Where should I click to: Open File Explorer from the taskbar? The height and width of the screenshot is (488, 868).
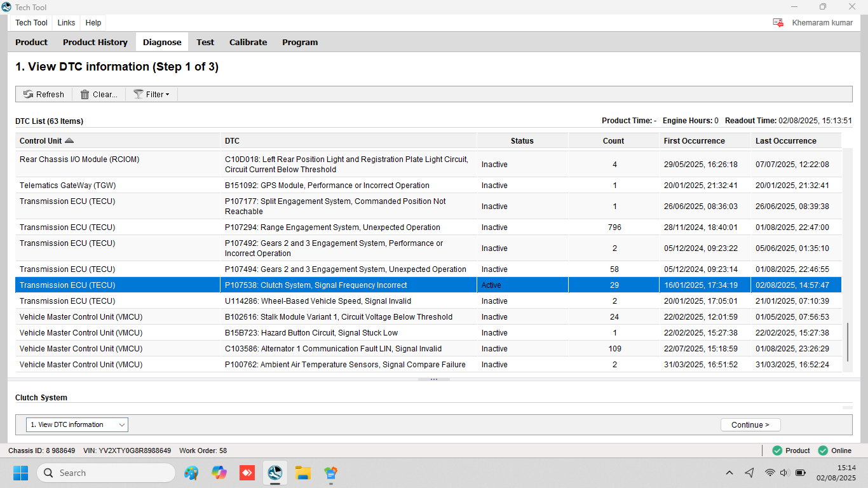[x=302, y=473]
